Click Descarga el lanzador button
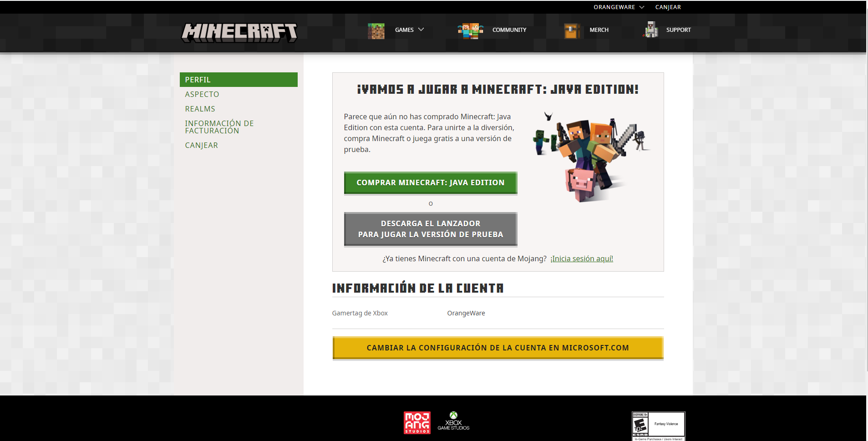Image resolution: width=868 pixels, height=441 pixels. coord(431,229)
